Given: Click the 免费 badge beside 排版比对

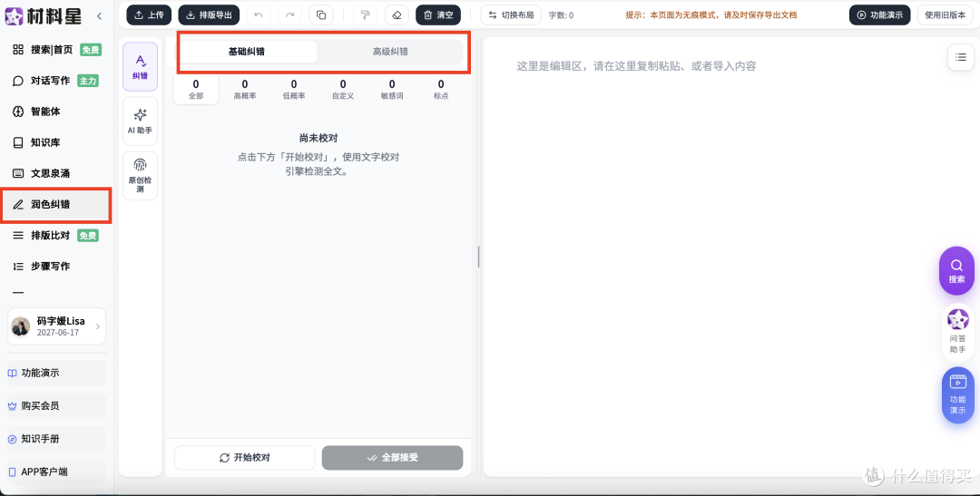Looking at the screenshot, I should pyautogui.click(x=88, y=236).
